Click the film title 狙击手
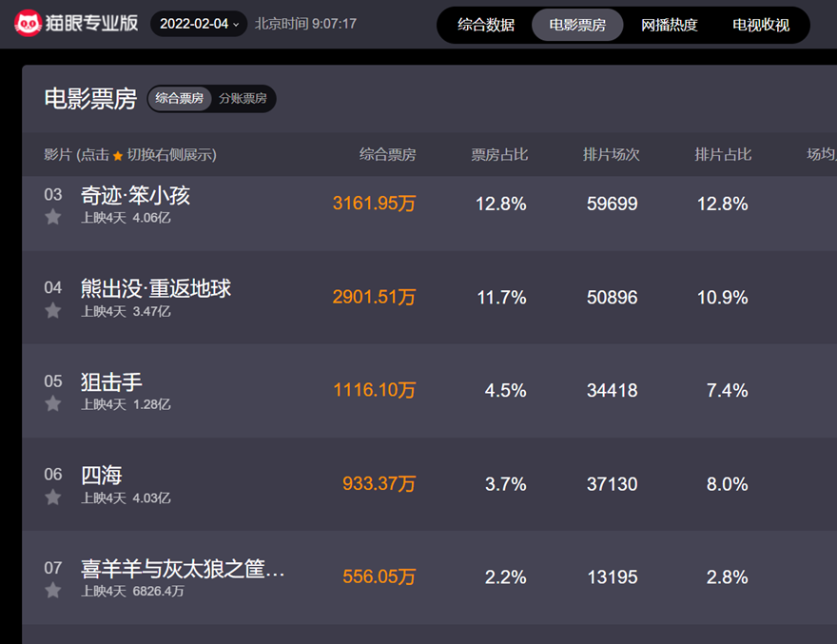Screen dimensions: 837x644 click(x=112, y=382)
